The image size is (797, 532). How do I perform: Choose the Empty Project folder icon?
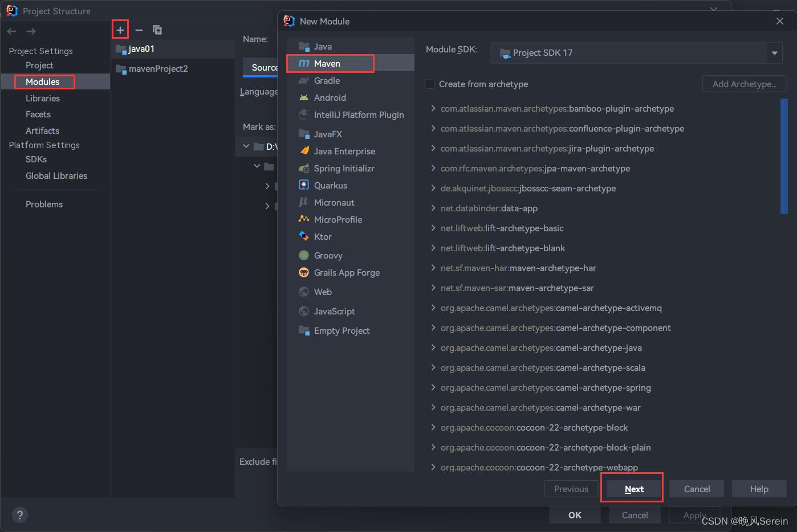coord(304,331)
